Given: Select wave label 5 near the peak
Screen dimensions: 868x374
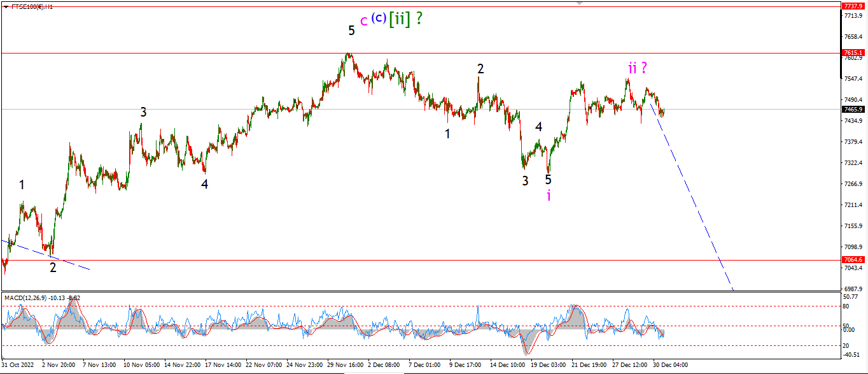Looking at the screenshot, I should [x=351, y=31].
